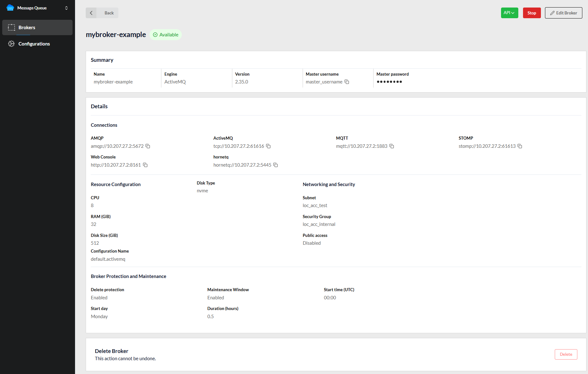Copy the hornetq endpoint address
The image size is (588, 374).
click(x=276, y=165)
